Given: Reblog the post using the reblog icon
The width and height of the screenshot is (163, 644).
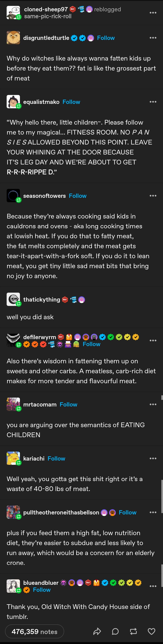Looking at the screenshot, I should [134, 631].
